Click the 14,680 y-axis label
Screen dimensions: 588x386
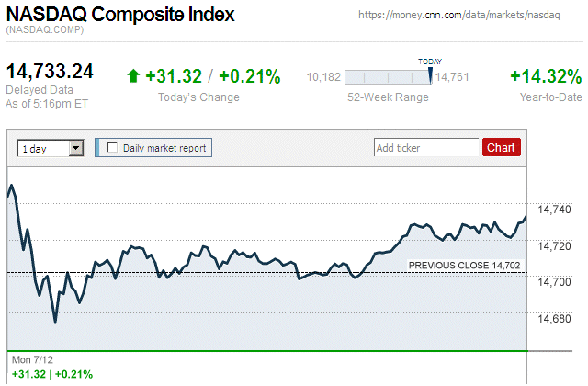[x=552, y=319]
